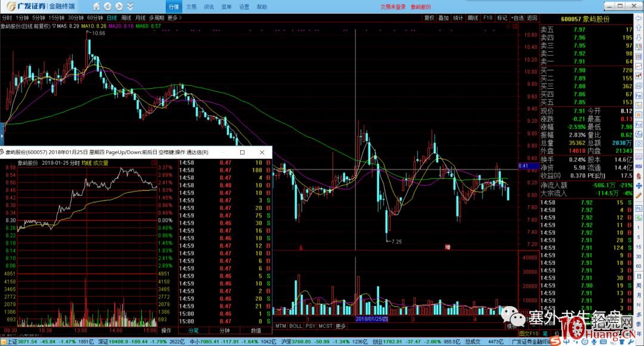Select the MCST indicator tab

[x=326, y=326]
